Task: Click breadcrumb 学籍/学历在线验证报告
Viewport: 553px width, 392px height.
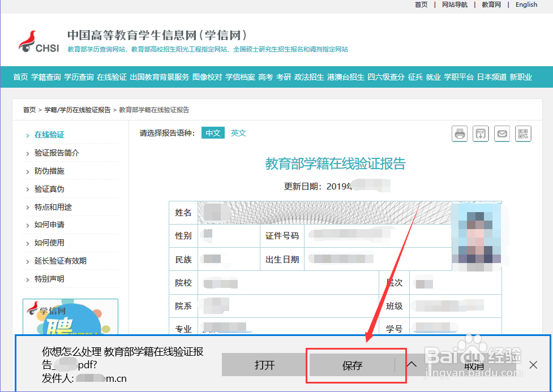Action: (78, 110)
